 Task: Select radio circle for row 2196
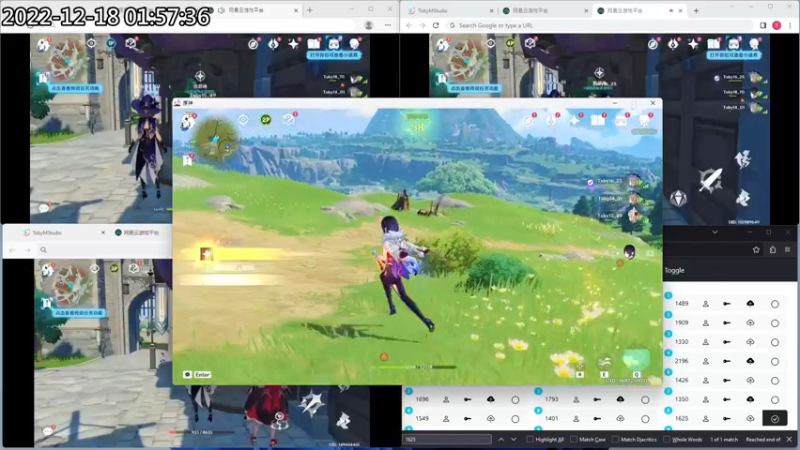[774, 361]
